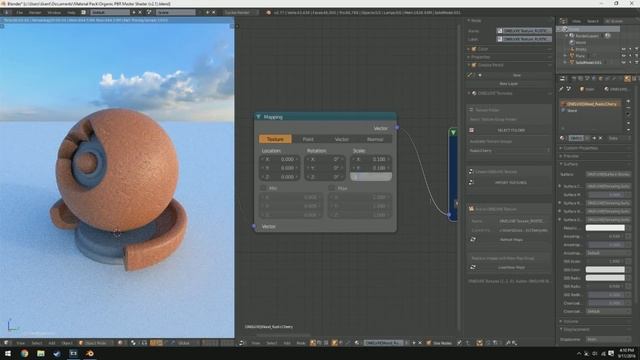Screen dimensions: 640x360
Task: Open the screen layout selector field
Action: (x=110, y=13)
